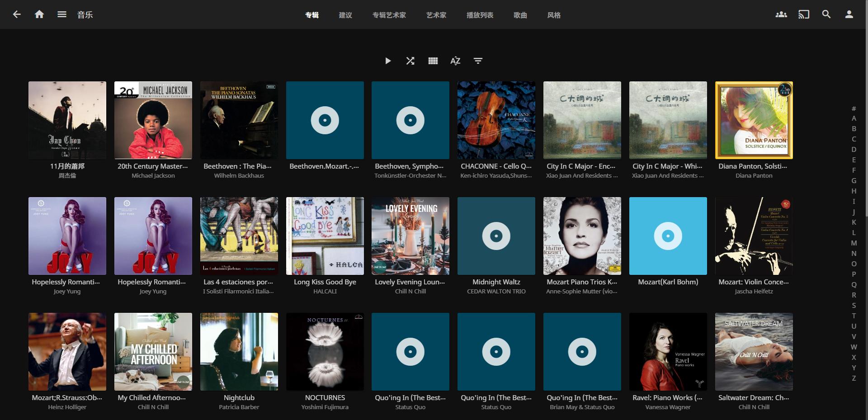Screen dimensions: 868x420
Task: Open the SyncPlay group icon
Action: (781, 14)
